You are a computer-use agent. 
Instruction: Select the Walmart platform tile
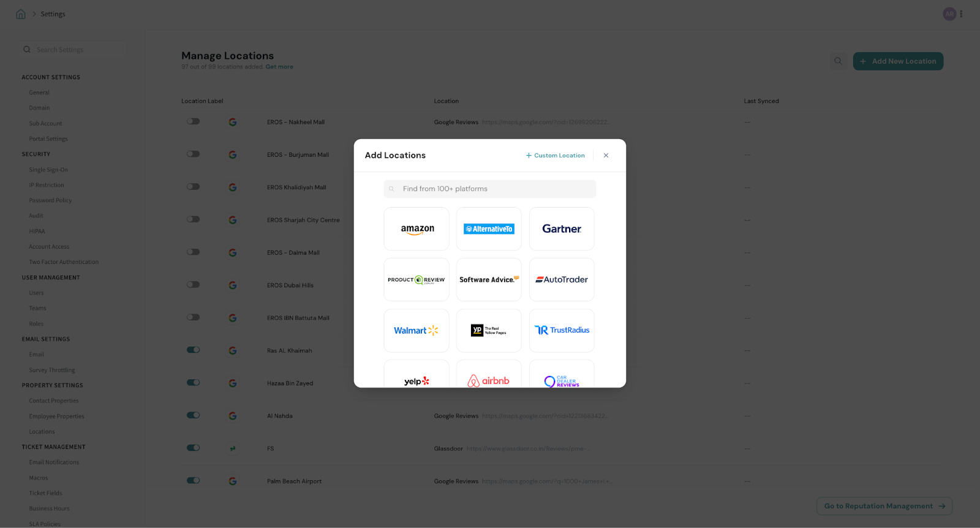pos(417,330)
